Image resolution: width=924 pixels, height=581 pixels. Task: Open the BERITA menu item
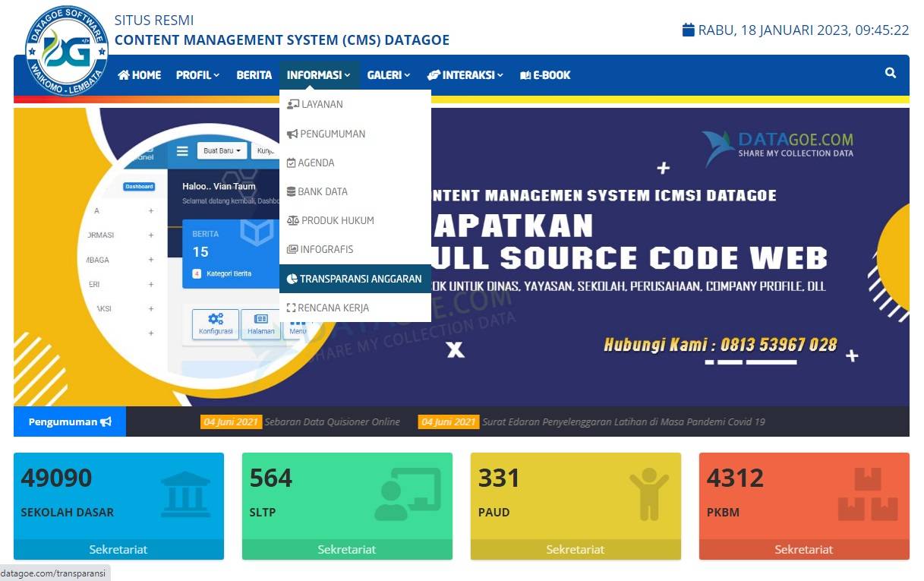[x=254, y=75]
